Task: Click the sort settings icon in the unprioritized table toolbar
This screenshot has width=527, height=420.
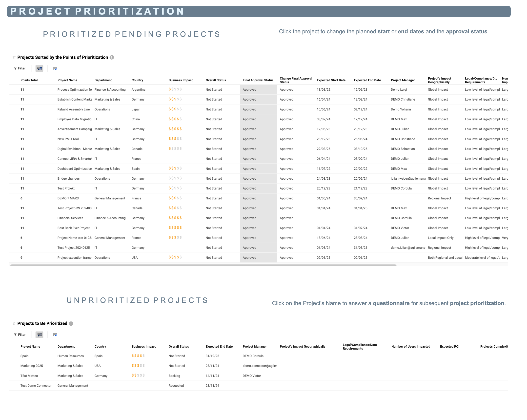Action: [55, 335]
